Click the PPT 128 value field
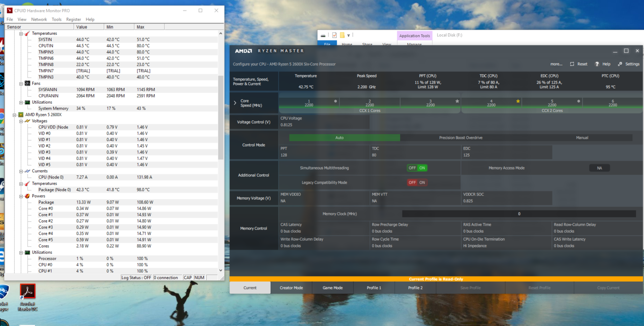The width and height of the screenshot is (644, 326). [x=325, y=152]
